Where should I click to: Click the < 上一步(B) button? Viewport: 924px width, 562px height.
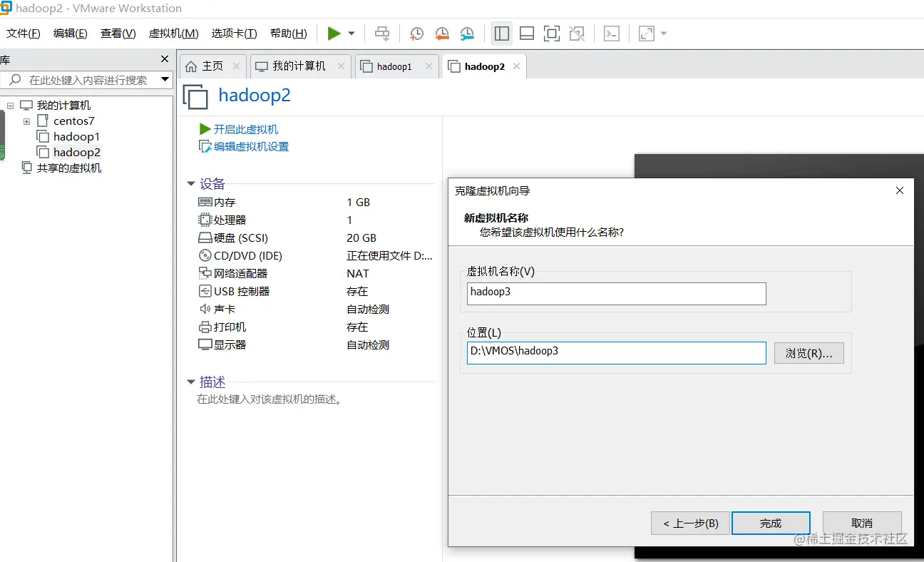690,523
